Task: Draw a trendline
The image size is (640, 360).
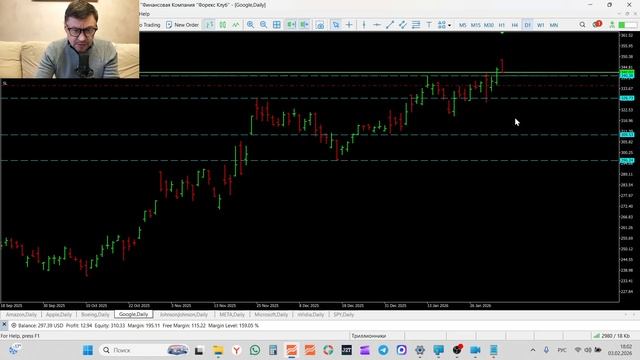Action: tap(390, 25)
